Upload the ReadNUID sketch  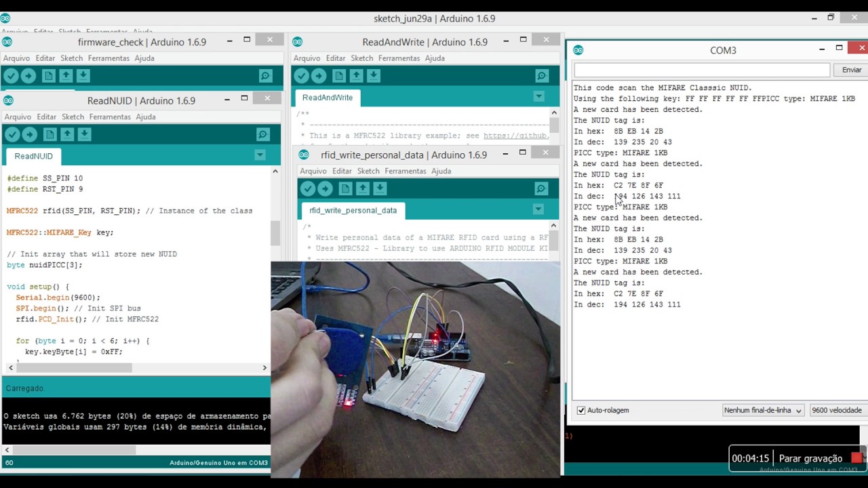(x=29, y=134)
